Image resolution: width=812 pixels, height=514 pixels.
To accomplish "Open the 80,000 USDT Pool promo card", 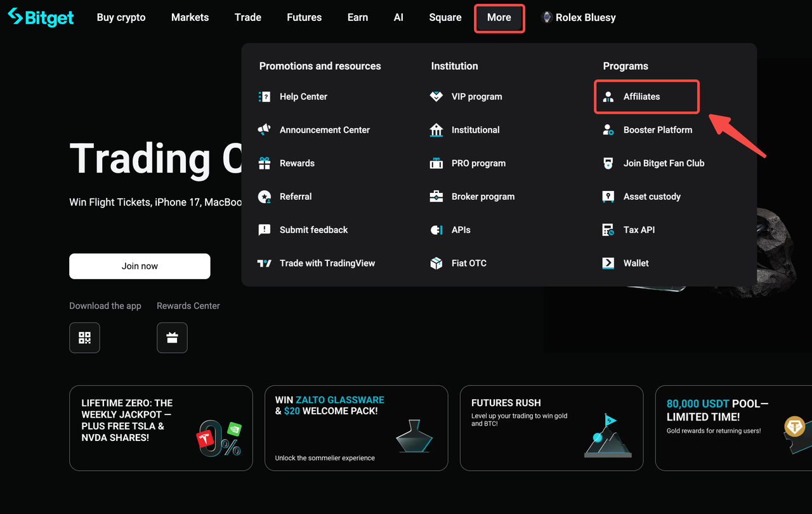I will (733, 428).
